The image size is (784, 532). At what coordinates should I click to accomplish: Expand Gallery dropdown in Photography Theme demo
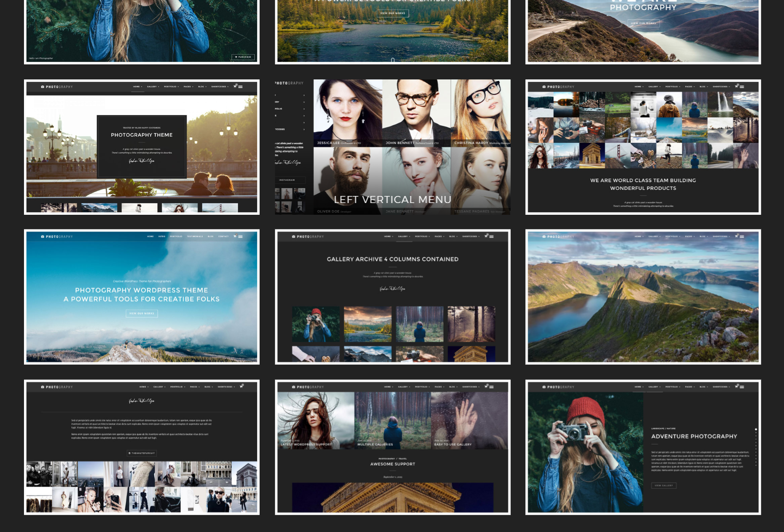tap(153, 86)
